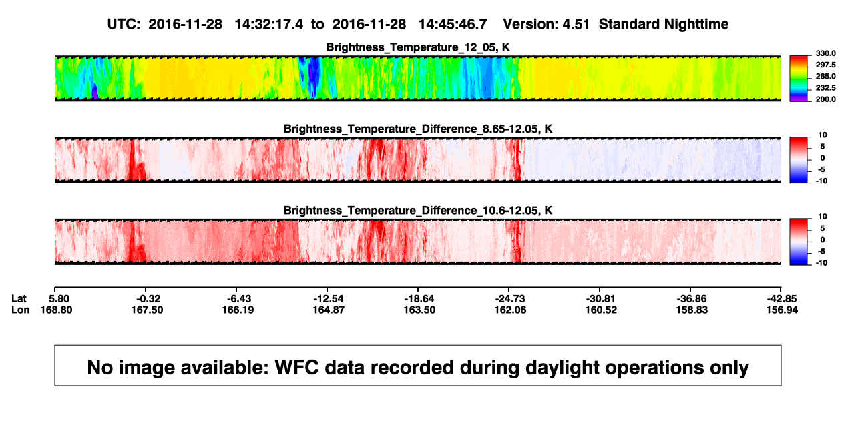868x445 pixels.
Task: Click longitude value 160.52
Action: (601, 310)
